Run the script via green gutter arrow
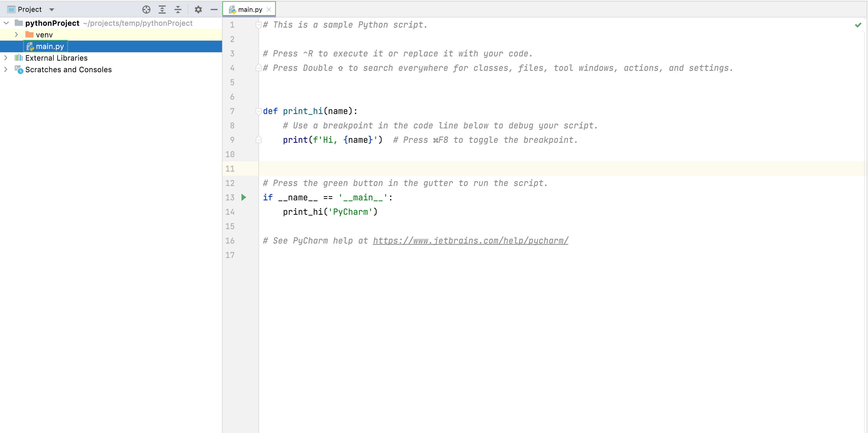Viewport: 868px width, 433px height. [x=244, y=197]
